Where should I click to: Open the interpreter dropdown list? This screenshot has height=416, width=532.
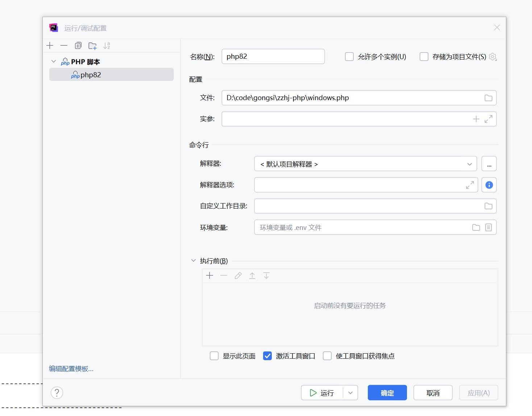point(469,164)
